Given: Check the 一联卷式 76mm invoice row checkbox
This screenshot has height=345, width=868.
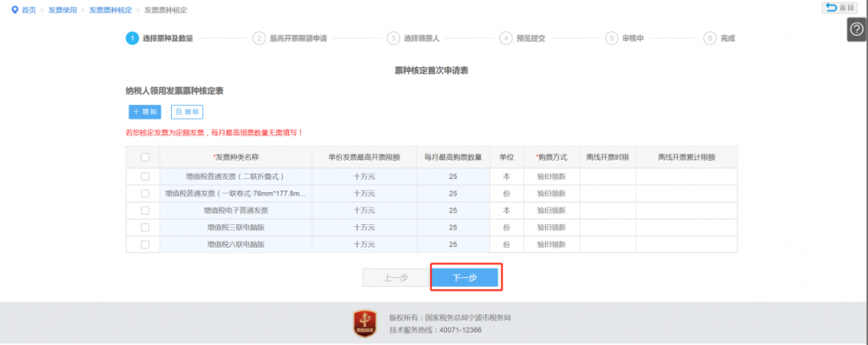Looking at the screenshot, I should click(145, 194).
